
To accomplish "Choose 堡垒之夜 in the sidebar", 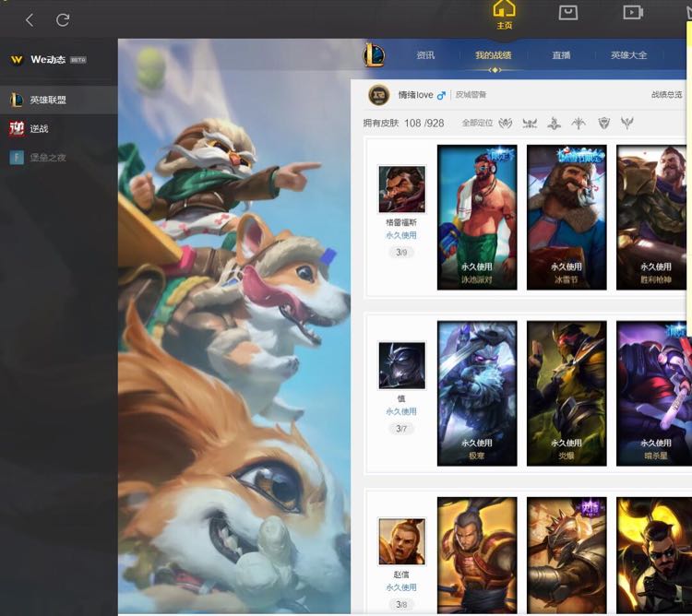I will click(47, 158).
